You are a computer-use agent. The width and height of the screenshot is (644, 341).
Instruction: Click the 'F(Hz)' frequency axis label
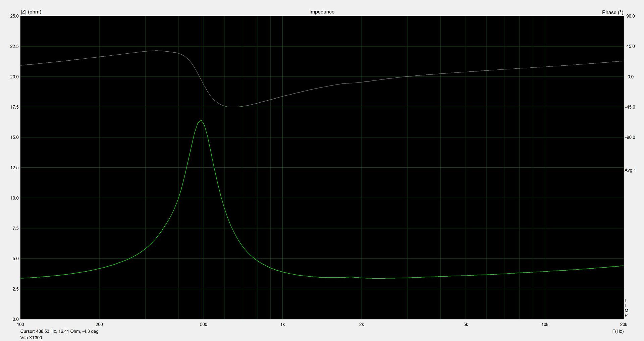point(618,331)
